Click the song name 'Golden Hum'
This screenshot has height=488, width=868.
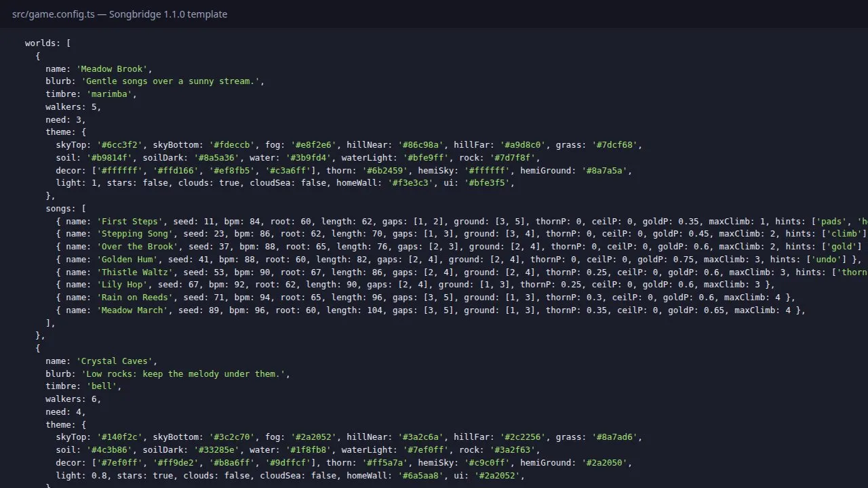click(x=127, y=260)
